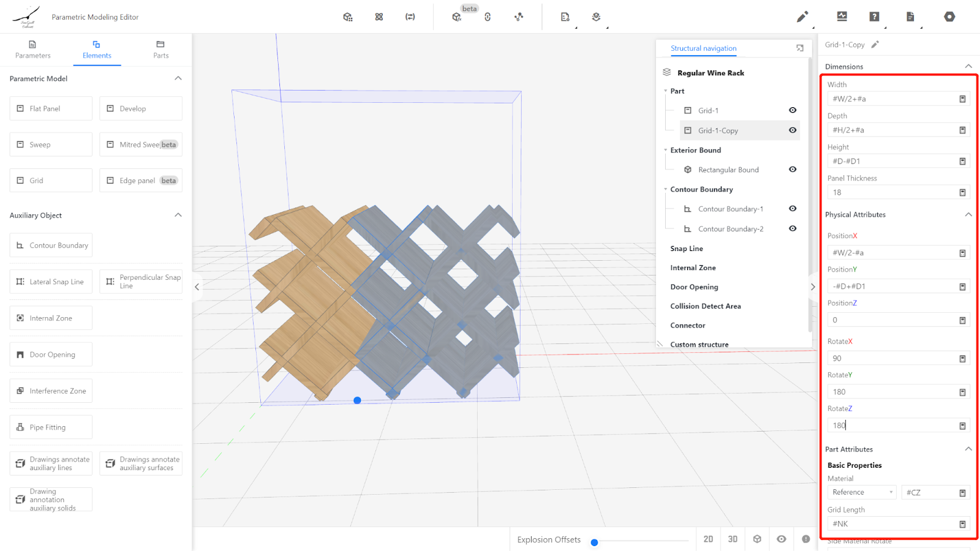980x551 pixels.
Task: Click the hexagon settings icon top right
Action: [x=949, y=17]
